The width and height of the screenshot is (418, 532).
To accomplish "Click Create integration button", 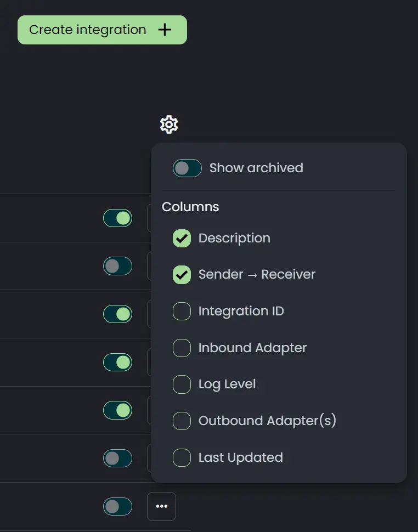I will (x=102, y=30).
